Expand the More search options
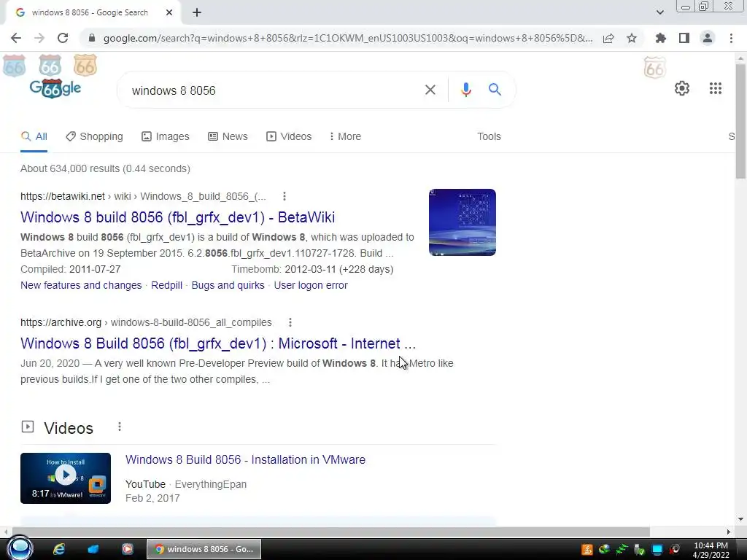 click(345, 136)
